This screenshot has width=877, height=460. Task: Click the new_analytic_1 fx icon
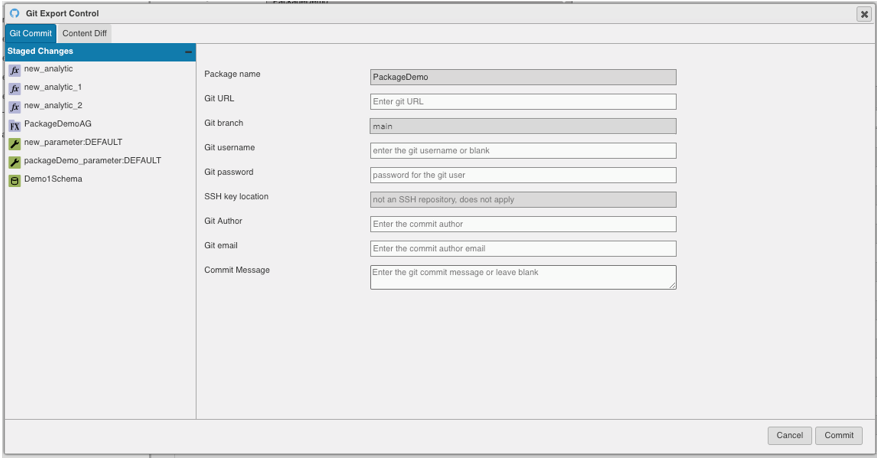click(x=15, y=88)
